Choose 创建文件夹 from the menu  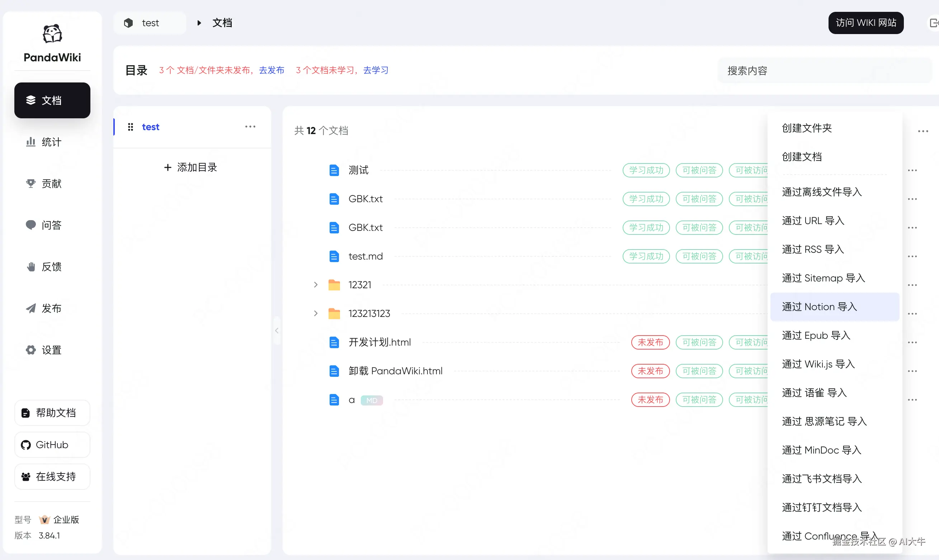click(807, 128)
